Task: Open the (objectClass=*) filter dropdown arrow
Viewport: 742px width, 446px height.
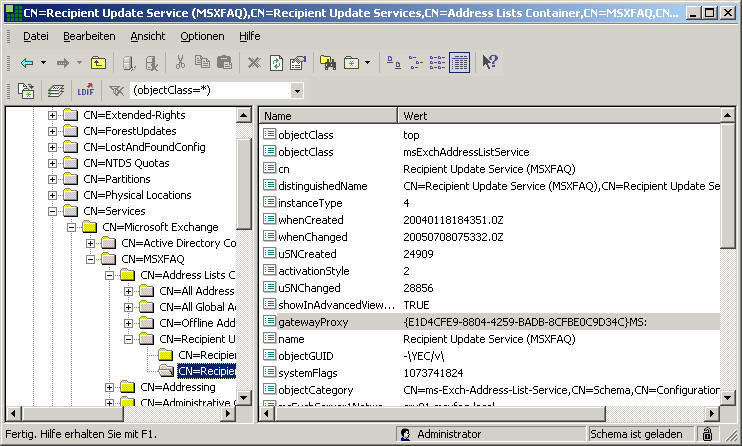Action: 297,90
